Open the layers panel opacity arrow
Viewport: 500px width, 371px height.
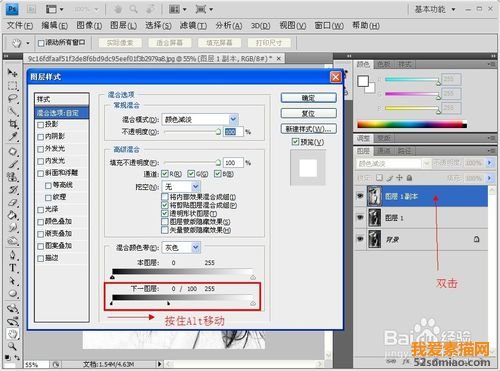pos(489,163)
